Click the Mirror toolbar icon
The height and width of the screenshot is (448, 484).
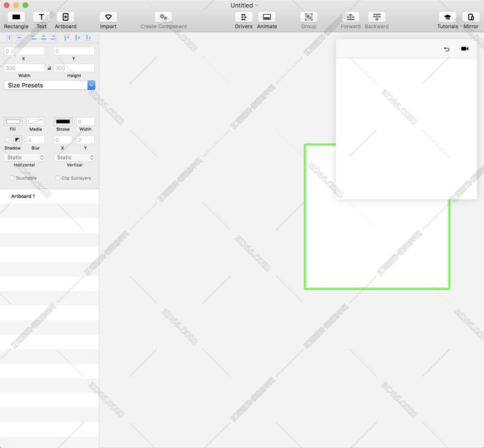[x=471, y=17]
